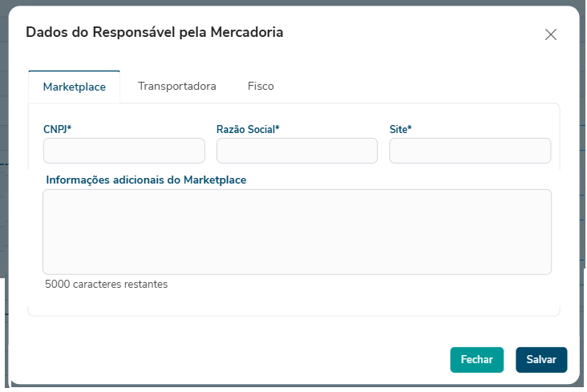Click the 5000 caracteres restantes counter
Image resolution: width=587 pixels, height=392 pixels.
(107, 284)
